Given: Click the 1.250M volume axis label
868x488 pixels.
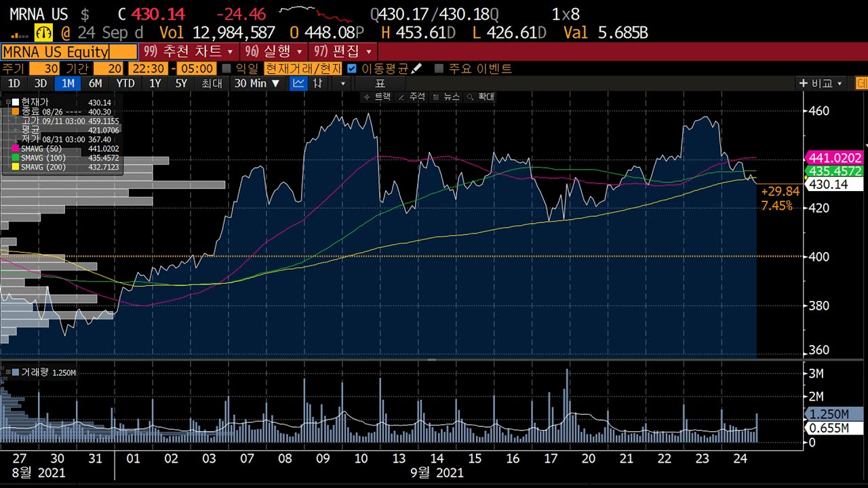Looking at the screenshot, I should (x=834, y=414).
